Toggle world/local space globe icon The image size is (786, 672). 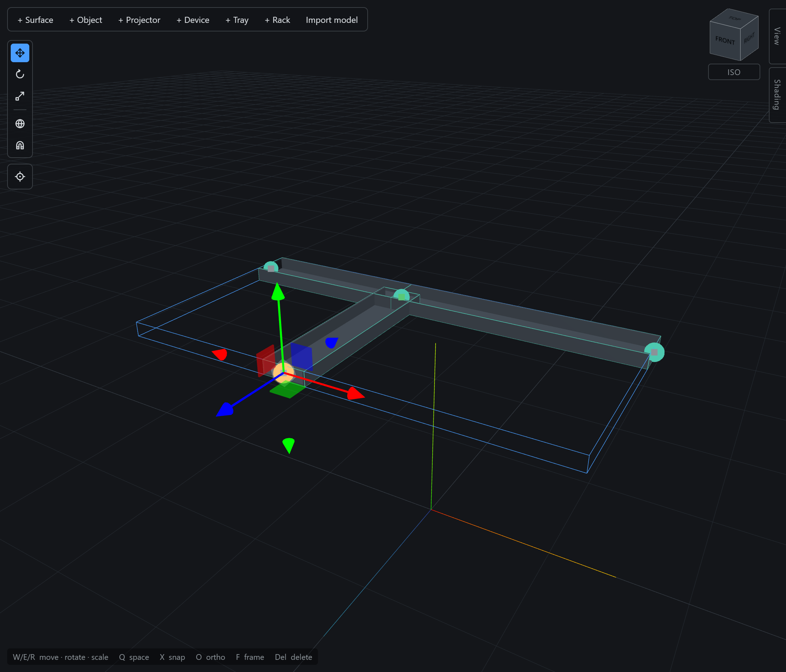(20, 124)
